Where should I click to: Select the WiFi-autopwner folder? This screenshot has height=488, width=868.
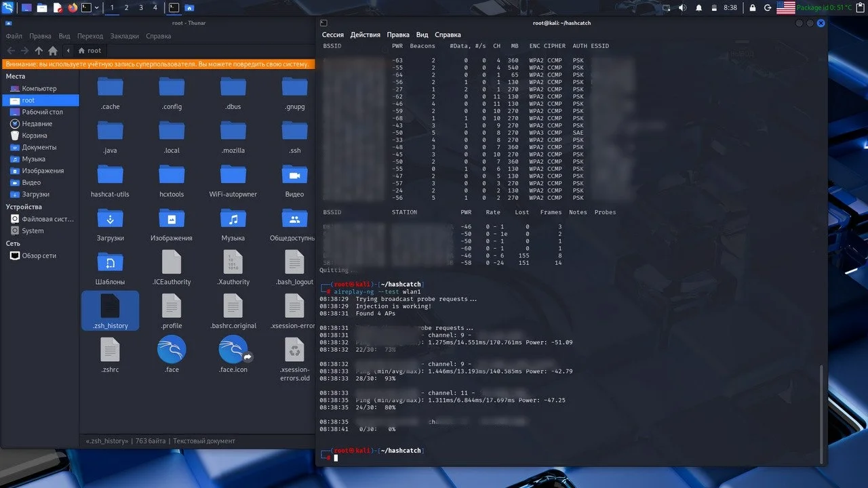click(x=233, y=180)
